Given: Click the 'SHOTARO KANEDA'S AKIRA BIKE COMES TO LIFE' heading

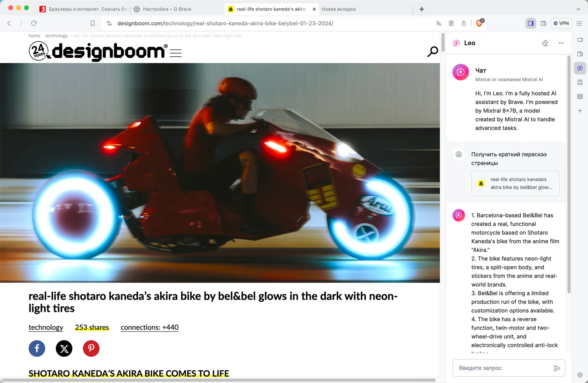Looking at the screenshot, I should point(129,373).
